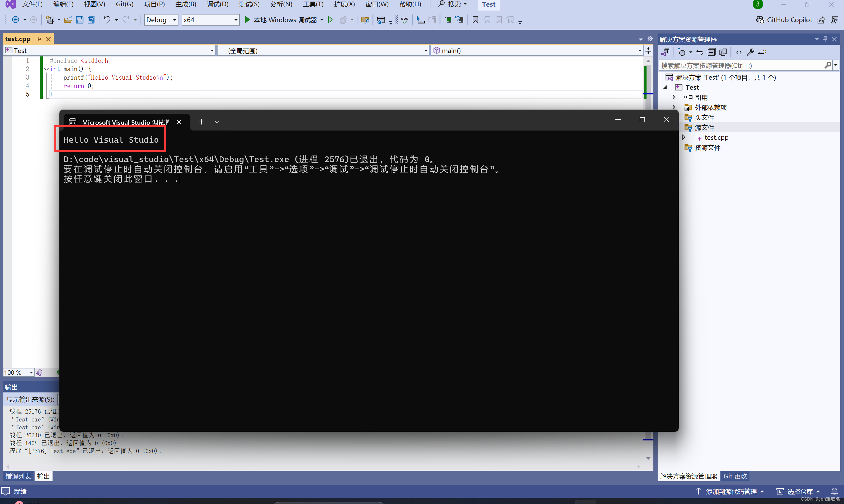844x504 pixels.
Task: Open the Debug configuration dropdown
Action: click(x=161, y=19)
